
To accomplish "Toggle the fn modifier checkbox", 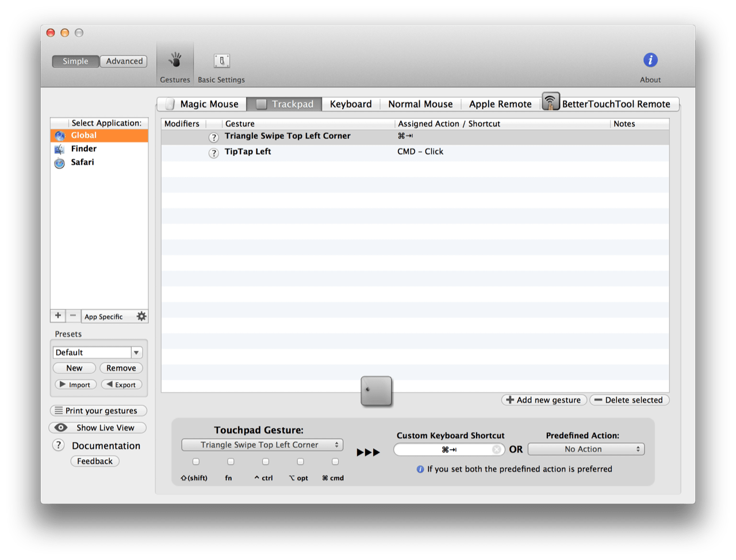I will click(231, 462).
